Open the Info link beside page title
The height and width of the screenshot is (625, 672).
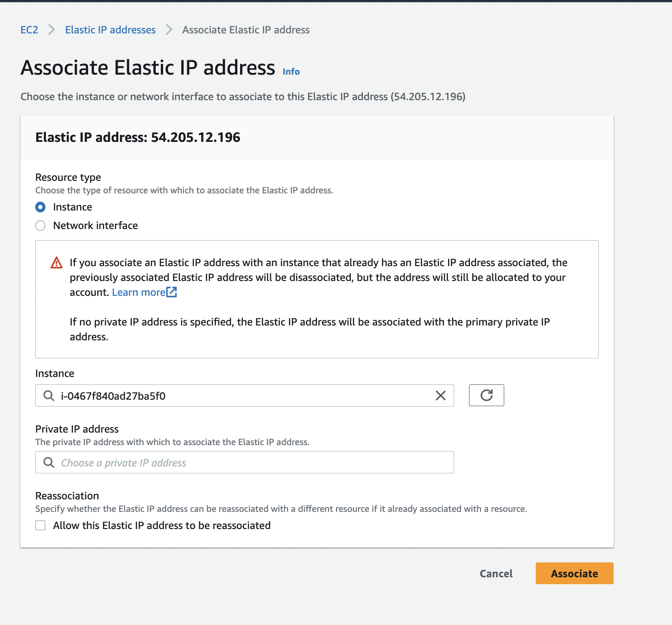(x=291, y=71)
